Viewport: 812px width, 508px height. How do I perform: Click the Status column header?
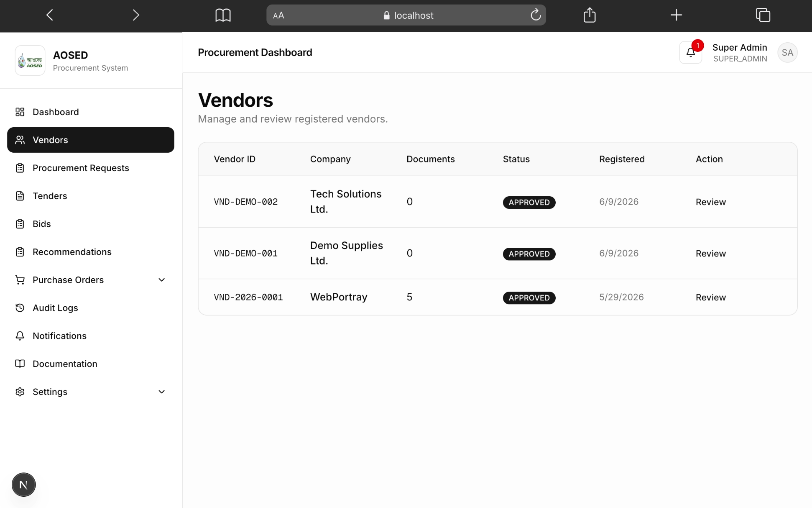click(516, 159)
